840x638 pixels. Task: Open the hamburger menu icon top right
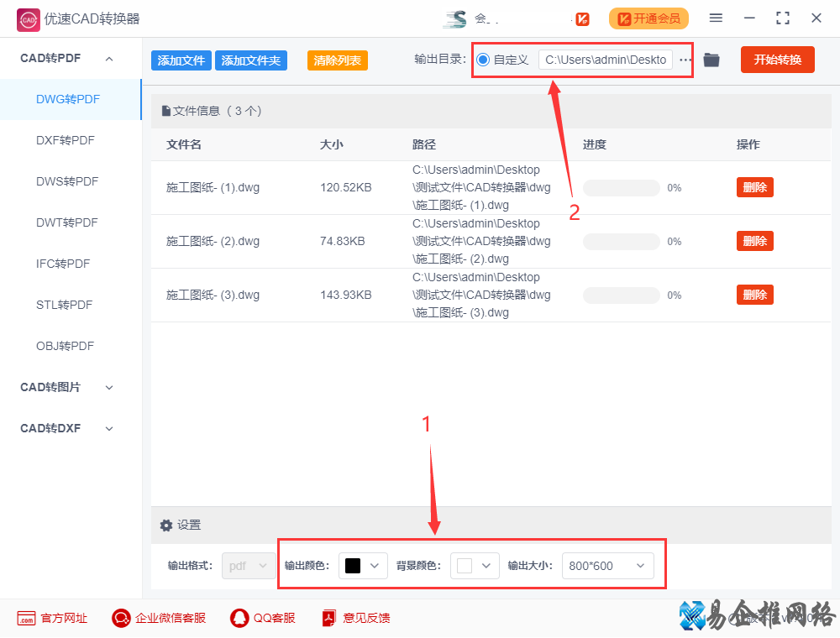tap(717, 17)
